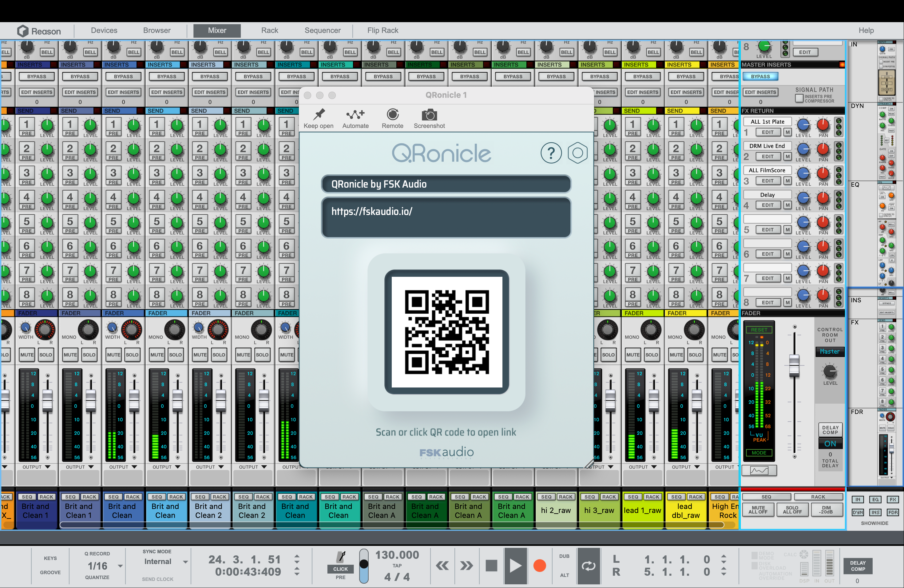Open the Browser tab
The width and height of the screenshot is (904, 588).
(157, 30)
